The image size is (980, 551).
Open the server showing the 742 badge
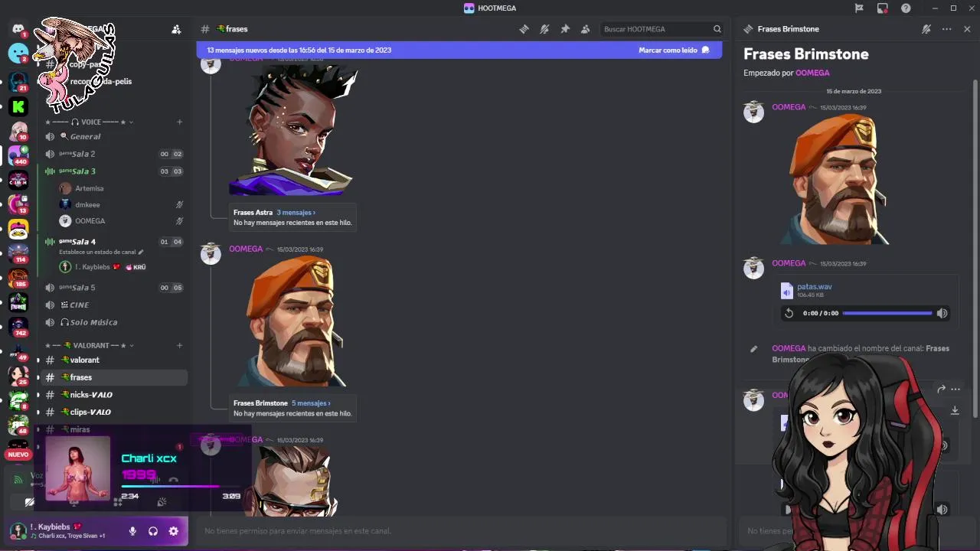click(18, 327)
